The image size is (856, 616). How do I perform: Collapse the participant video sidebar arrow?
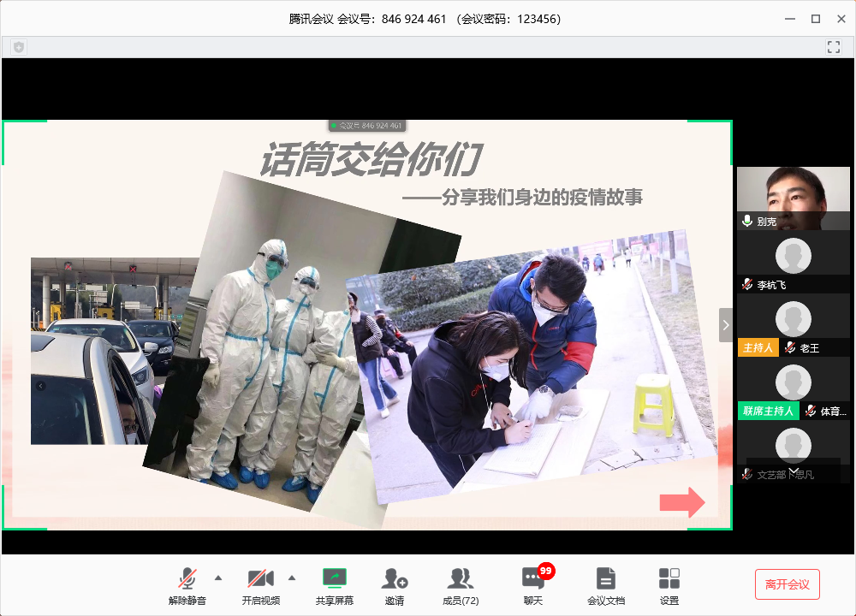(726, 325)
